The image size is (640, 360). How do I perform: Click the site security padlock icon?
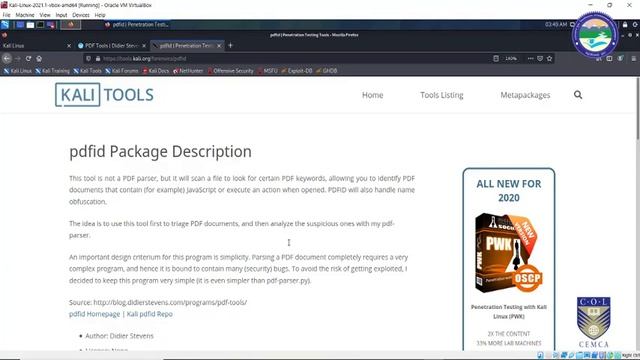click(x=98, y=58)
